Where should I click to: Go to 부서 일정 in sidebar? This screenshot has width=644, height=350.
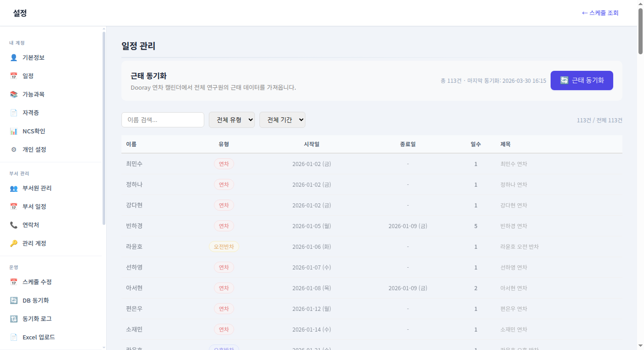34,207
